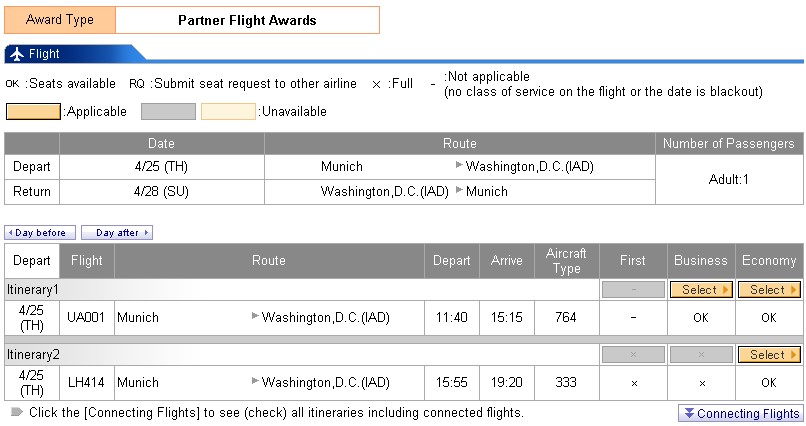Image resolution: width=806 pixels, height=426 pixels.
Task: Click the airplane icon on Flight tab
Action: tap(17, 54)
